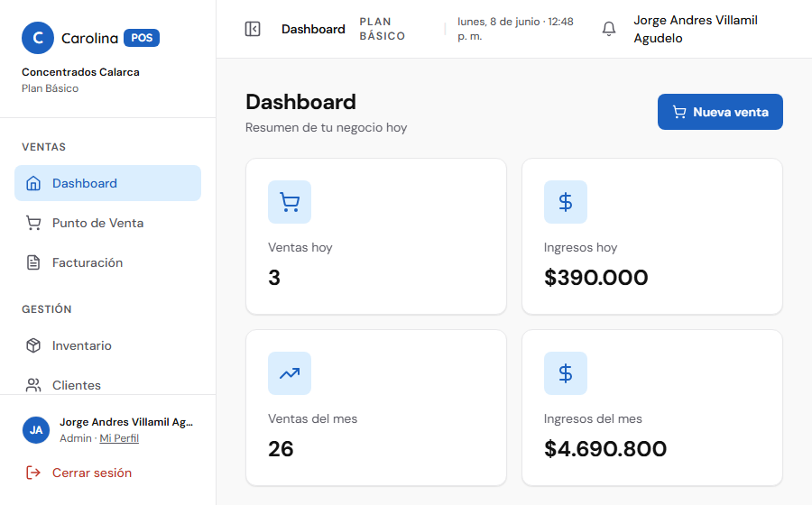Go to Punto de Venta in sidebar
The height and width of the screenshot is (505, 812).
107,223
